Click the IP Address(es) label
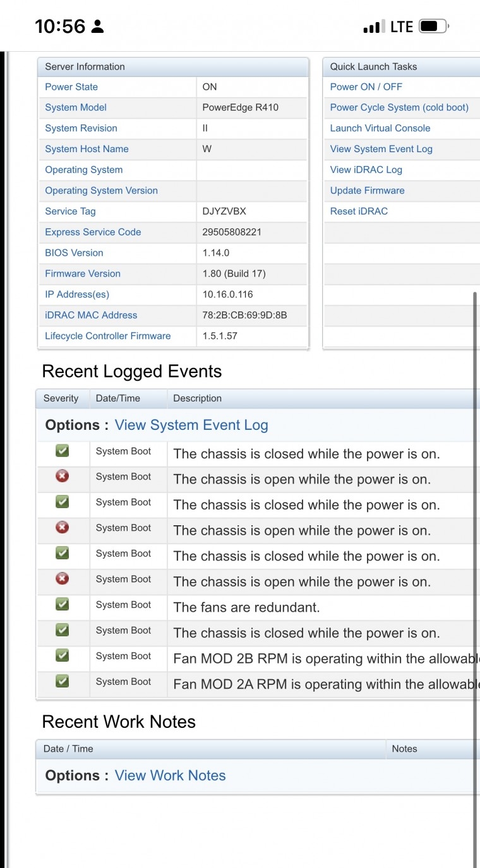Viewport: 480px width, 868px height. pyautogui.click(x=76, y=294)
